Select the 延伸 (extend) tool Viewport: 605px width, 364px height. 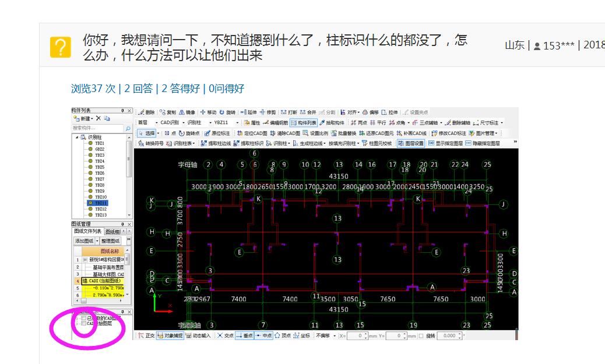point(248,112)
